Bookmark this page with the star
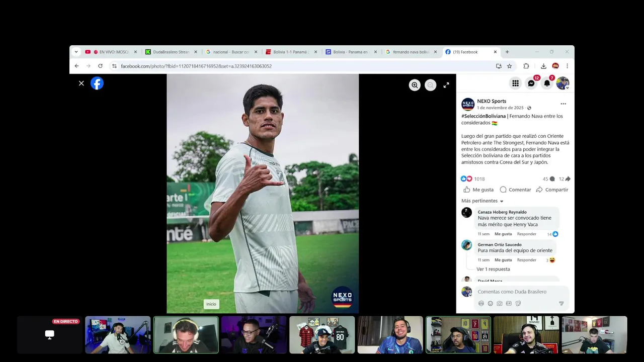This screenshot has width=644, height=362. [509, 66]
